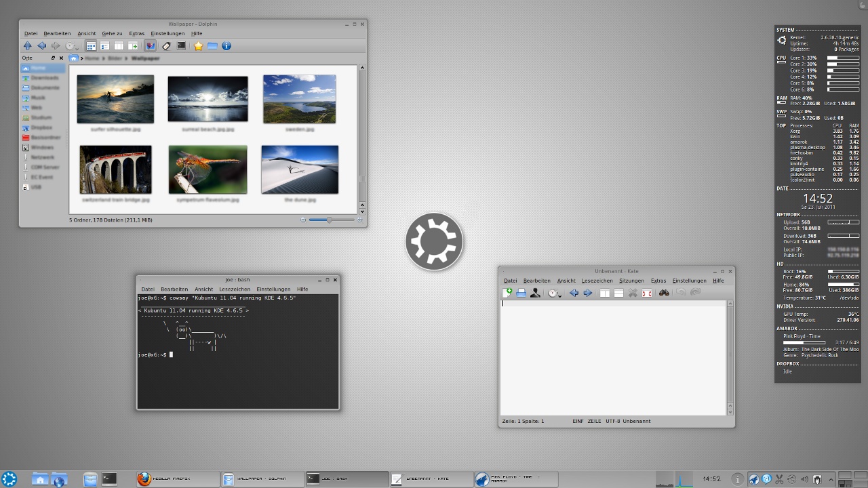
Task: Select the surfer silhouette.jpg thumbnail
Action: point(115,99)
